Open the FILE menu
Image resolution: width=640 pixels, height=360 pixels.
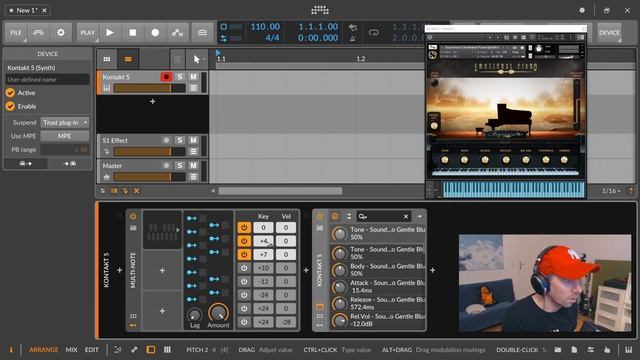pyautogui.click(x=16, y=32)
